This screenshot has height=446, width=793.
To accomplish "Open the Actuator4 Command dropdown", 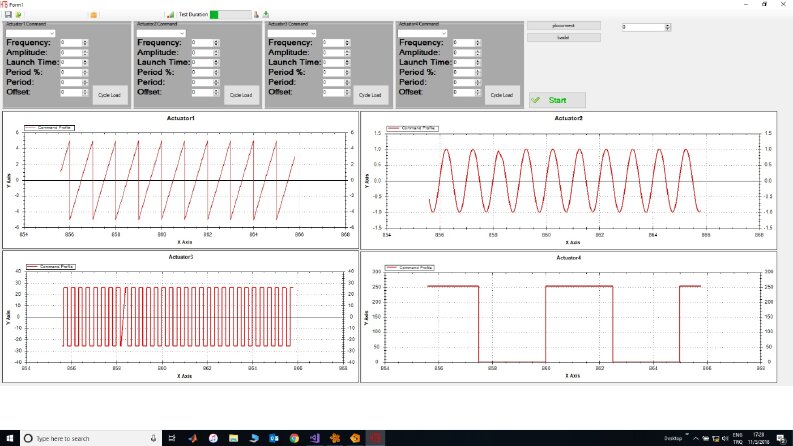I will click(x=422, y=33).
